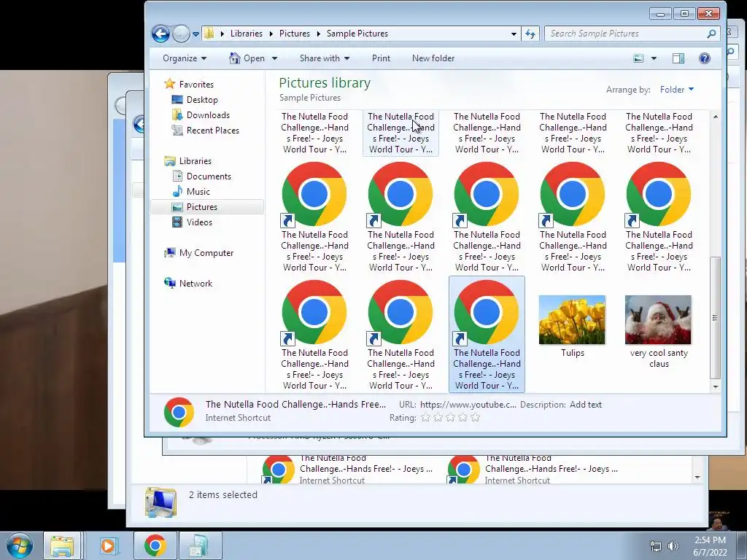Select Documents library in navigation pane
This screenshot has height=560, width=747.
[209, 176]
